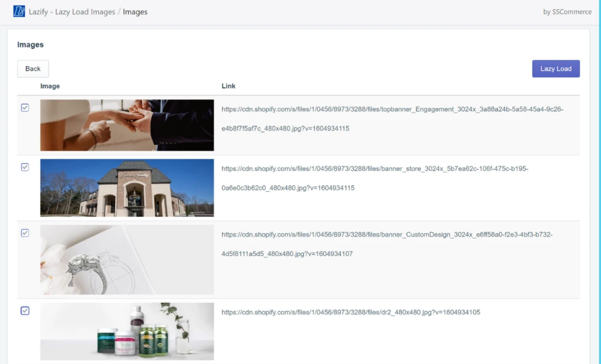Click the banner_CustomDesign image URL
The image size is (601, 364).
(x=387, y=235)
